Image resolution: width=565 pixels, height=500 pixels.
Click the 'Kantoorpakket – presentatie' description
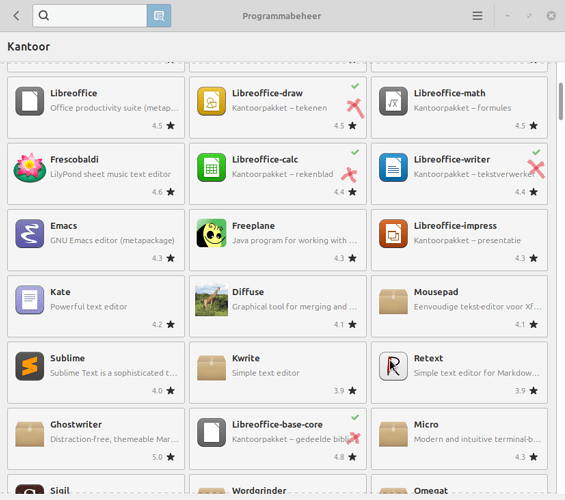click(x=467, y=240)
